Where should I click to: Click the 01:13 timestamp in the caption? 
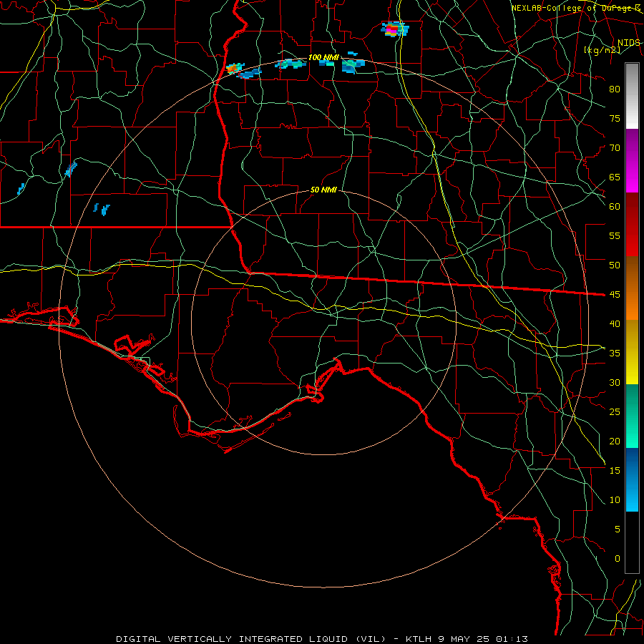click(x=512, y=639)
